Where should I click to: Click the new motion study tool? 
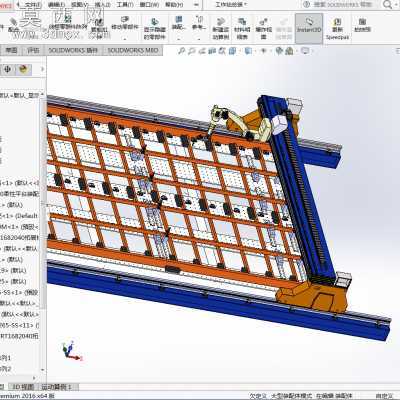(220, 29)
